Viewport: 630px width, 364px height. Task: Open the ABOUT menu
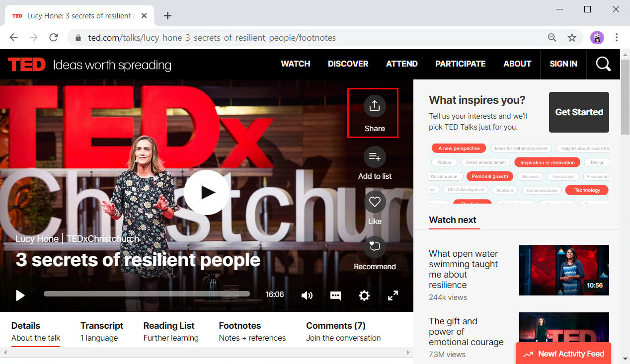tap(517, 64)
